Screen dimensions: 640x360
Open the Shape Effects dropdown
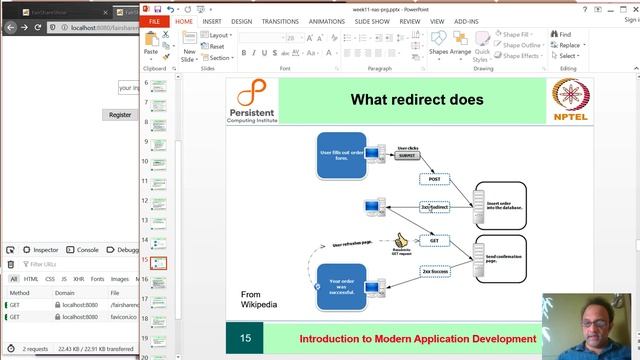[518, 56]
